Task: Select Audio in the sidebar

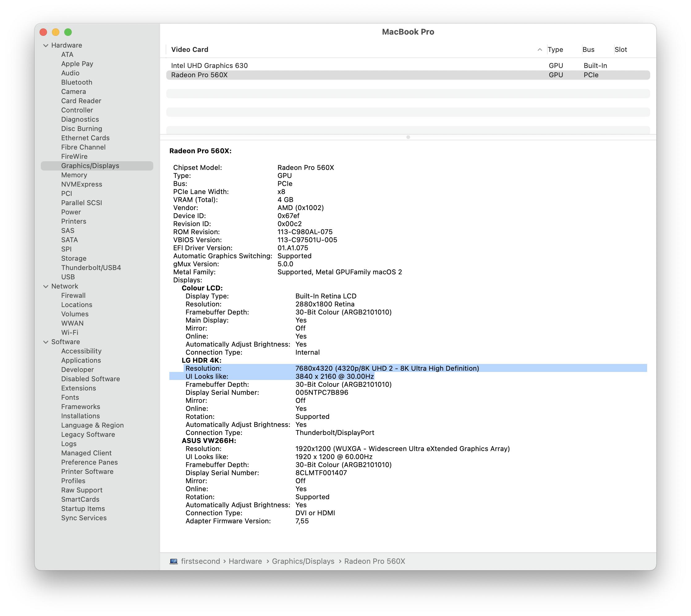Action: tap(70, 73)
